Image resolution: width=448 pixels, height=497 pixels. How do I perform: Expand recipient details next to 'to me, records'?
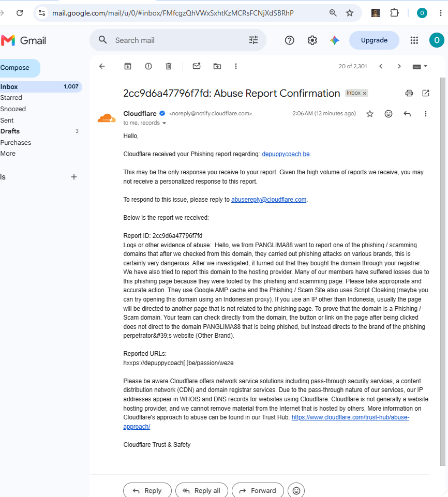coord(164,123)
